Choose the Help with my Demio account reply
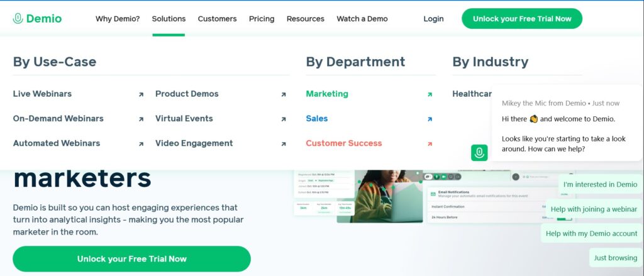Image resolution: width=644 pixels, height=276 pixels. pyautogui.click(x=591, y=233)
